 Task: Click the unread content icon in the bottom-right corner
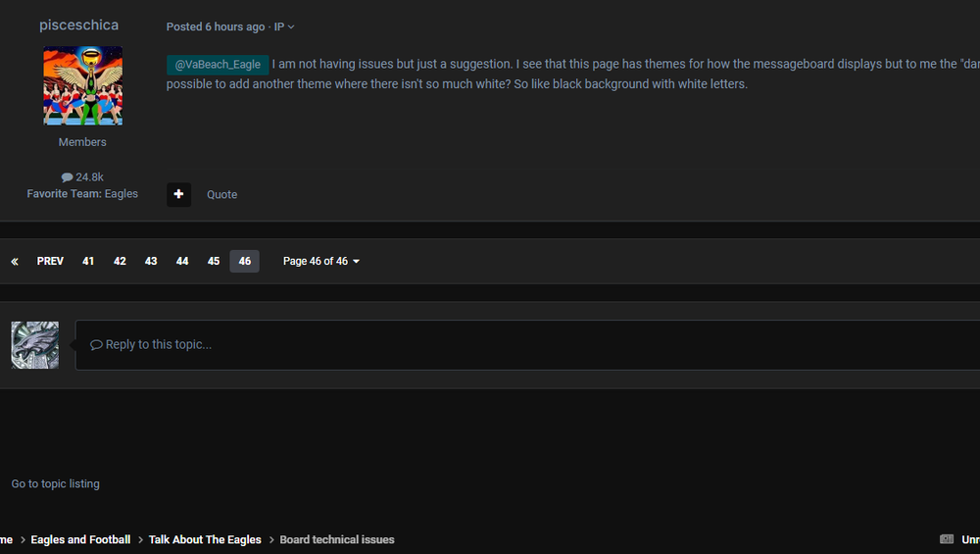(x=947, y=539)
